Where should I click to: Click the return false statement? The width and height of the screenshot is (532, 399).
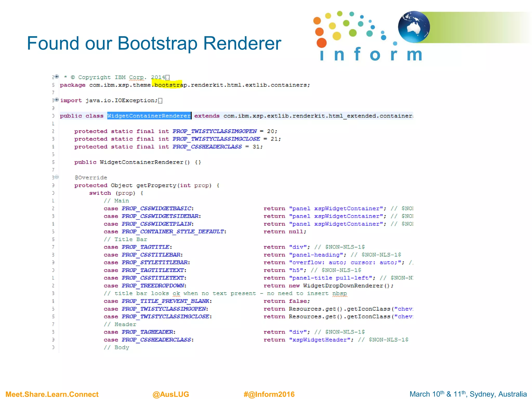[287, 301]
